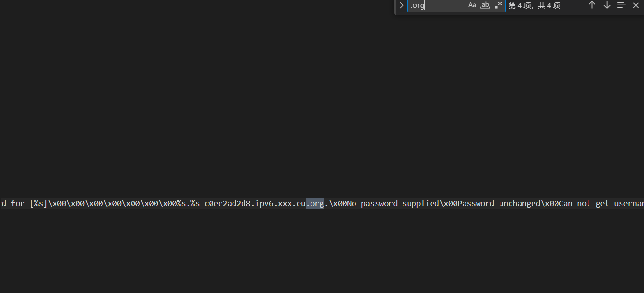The width and height of the screenshot is (644, 293).
Task: Expand the replace toggle chevron in find widget
Action: [x=401, y=5]
